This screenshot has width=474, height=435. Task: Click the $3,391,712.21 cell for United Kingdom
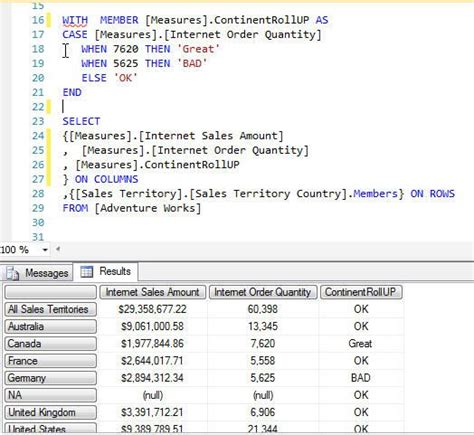[x=153, y=412]
